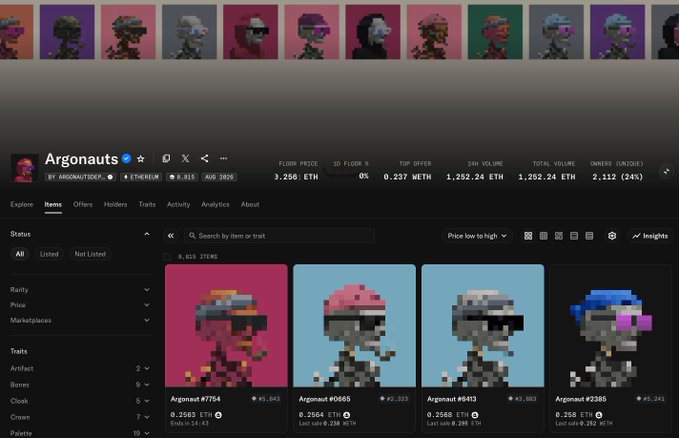Screen dimensions: 679x438
Task: Click the AUG 2026 date badge
Action: (x=219, y=177)
